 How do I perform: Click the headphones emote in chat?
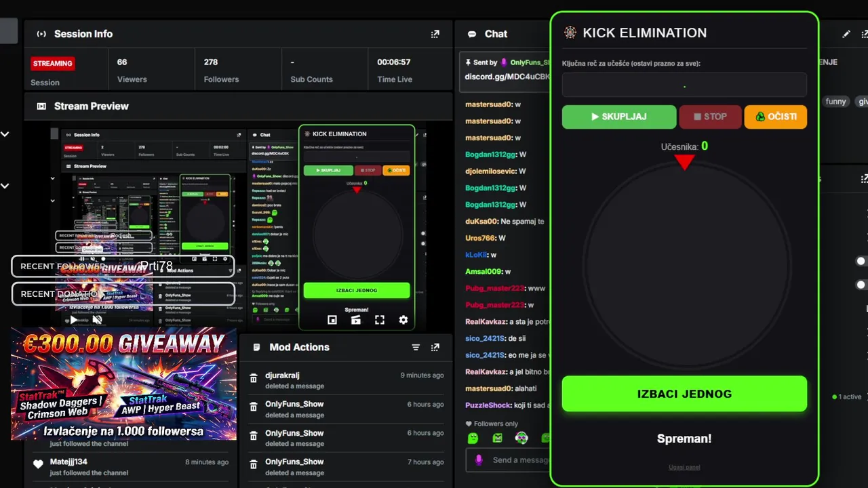pos(521,439)
